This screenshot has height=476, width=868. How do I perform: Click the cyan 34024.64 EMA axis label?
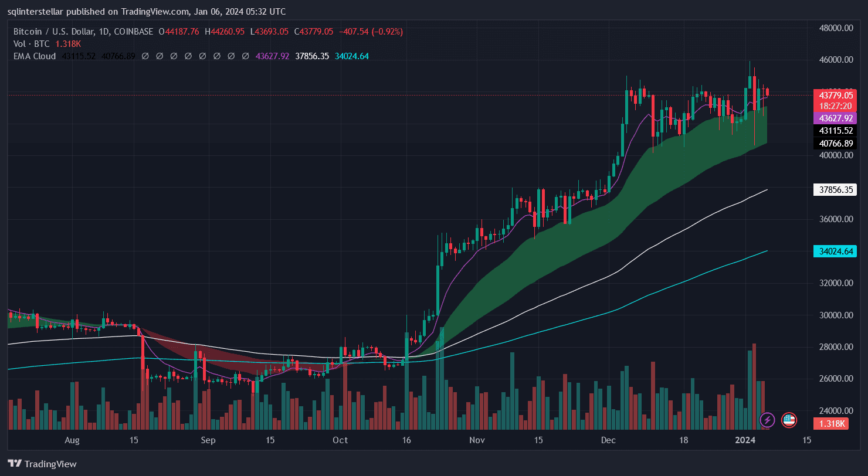tap(835, 251)
